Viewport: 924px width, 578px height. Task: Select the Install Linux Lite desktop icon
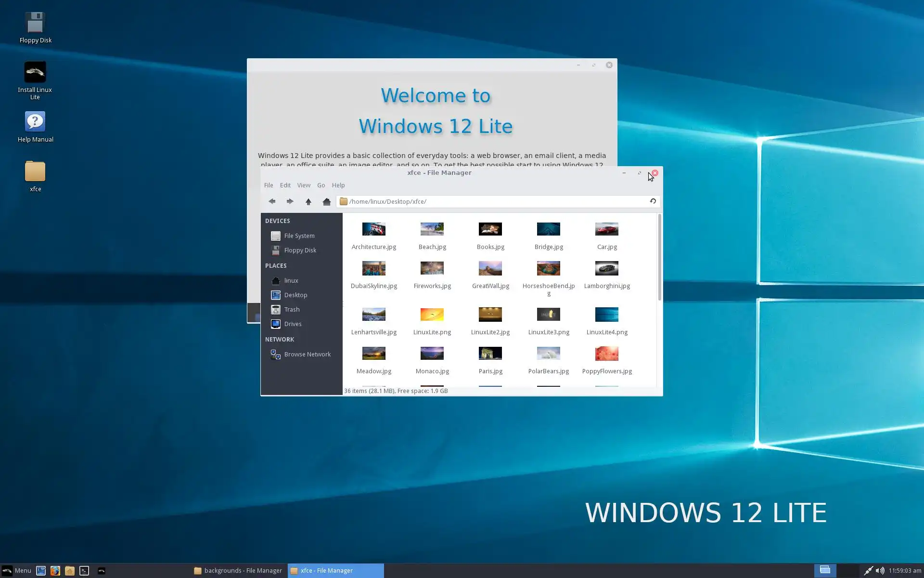35,73
